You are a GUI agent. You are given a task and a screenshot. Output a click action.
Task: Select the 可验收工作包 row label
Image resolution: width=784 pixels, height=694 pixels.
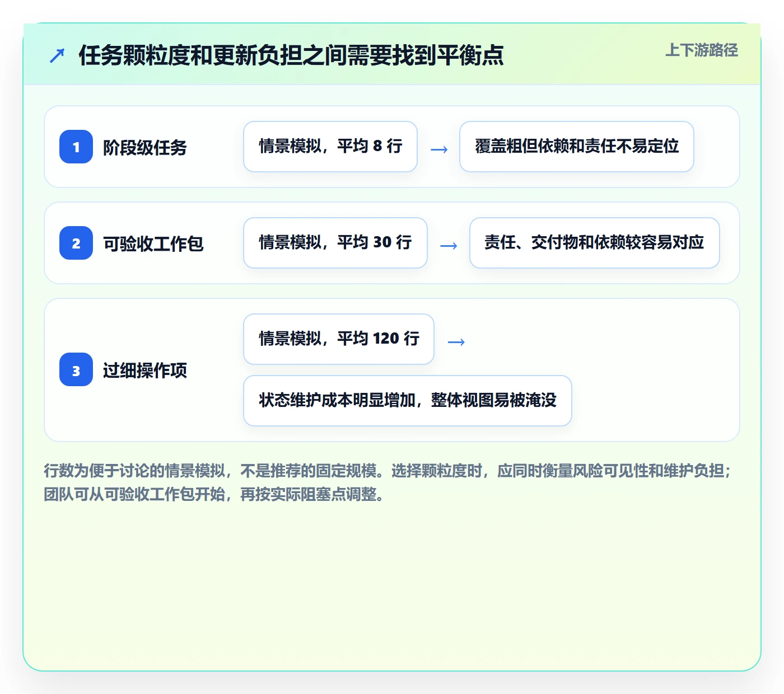click(x=153, y=243)
